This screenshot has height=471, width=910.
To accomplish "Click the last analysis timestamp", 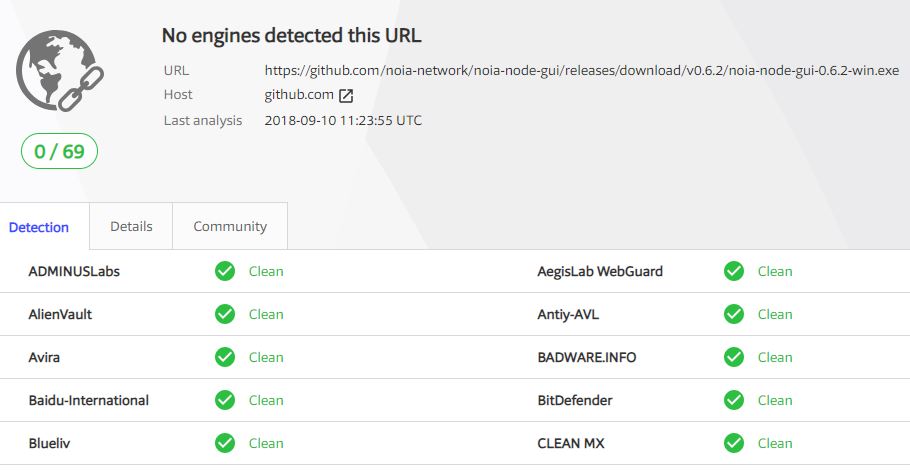I will (x=343, y=121).
